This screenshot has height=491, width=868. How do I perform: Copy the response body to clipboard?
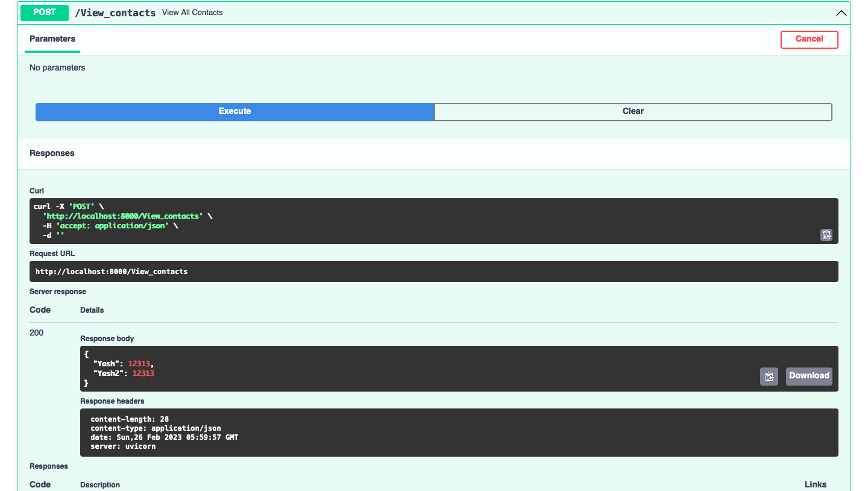click(769, 376)
